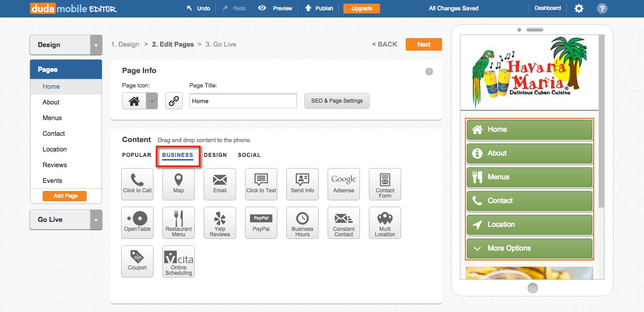Pick the vCita Online Scheduling widget
644x312 pixels.
click(x=179, y=261)
